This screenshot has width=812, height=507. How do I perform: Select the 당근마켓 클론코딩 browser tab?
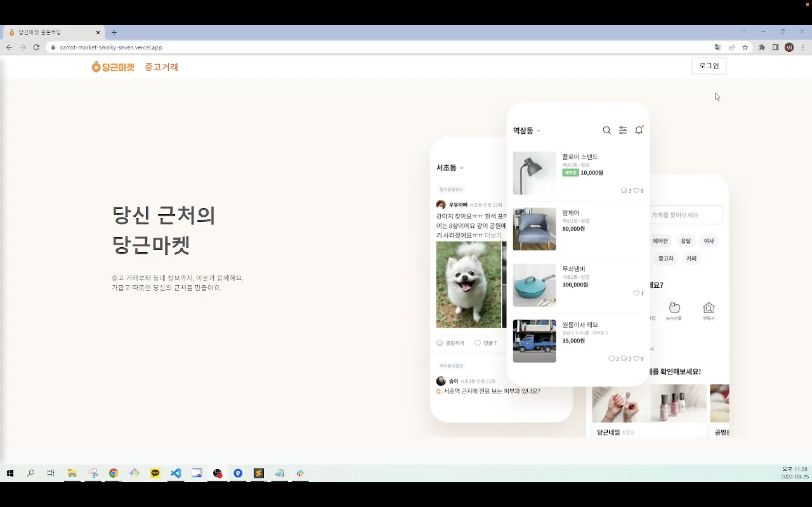50,32
